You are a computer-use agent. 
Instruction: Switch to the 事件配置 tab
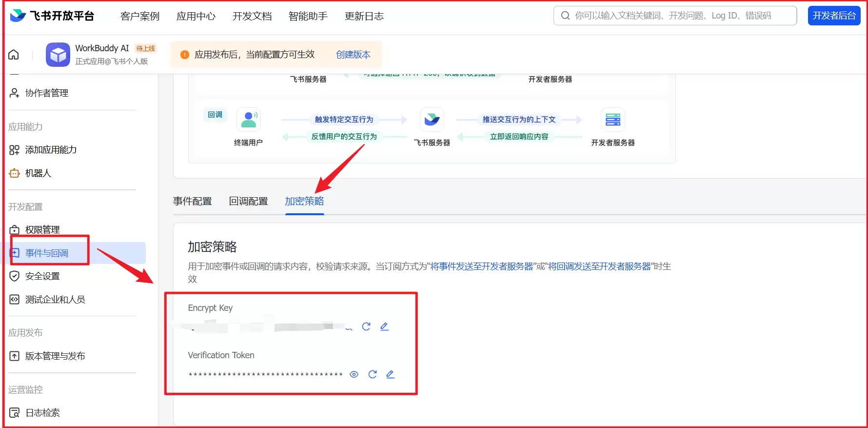pyautogui.click(x=193, y=201)
